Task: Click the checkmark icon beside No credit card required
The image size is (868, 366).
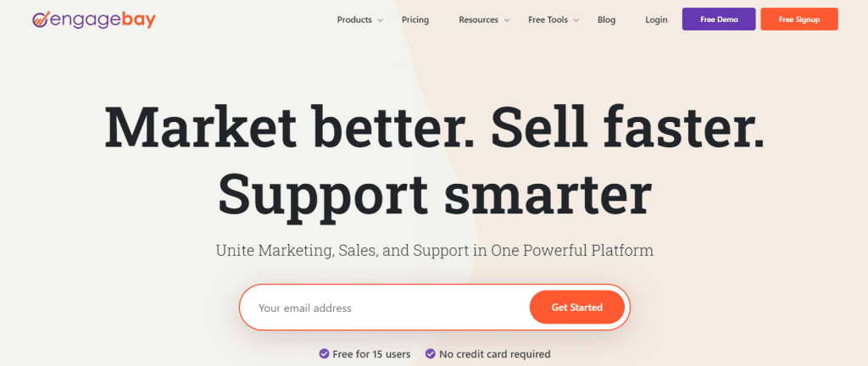Action: (431, 353)
